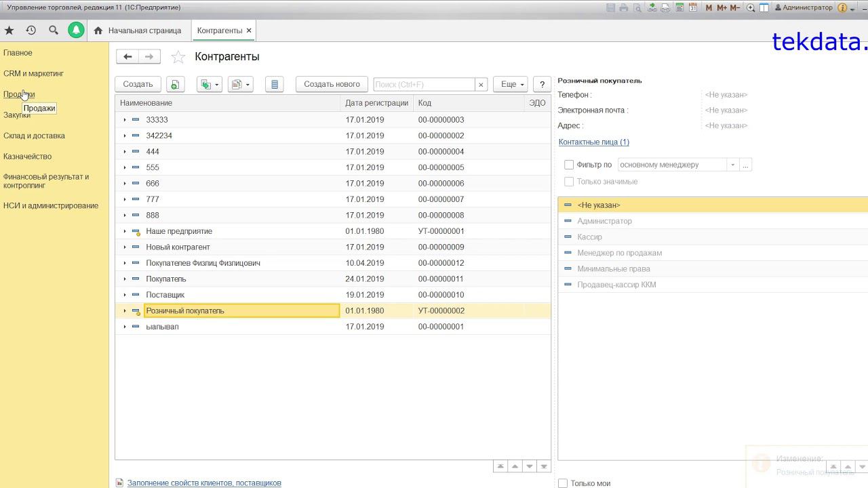Select the Новый контрагент row
The image size is (868, 488).
[x=332, y=247]
